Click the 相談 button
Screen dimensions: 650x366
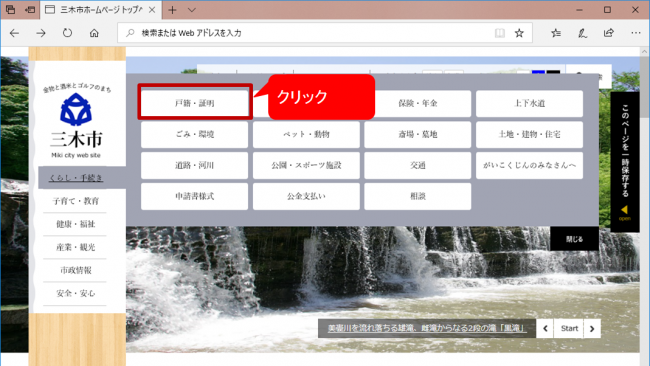point(417,196)
